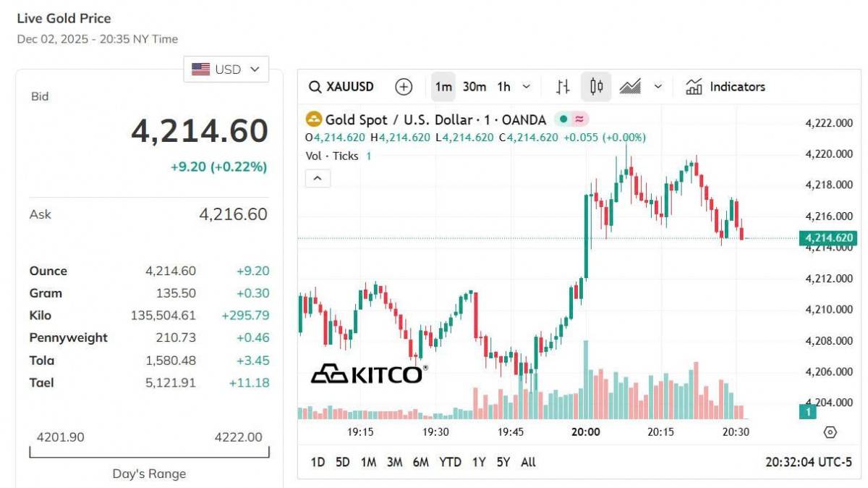The width and height of the screenshot is (868, 488).
Task: Click the Gold Spot symbol logo
Action: 314,119
